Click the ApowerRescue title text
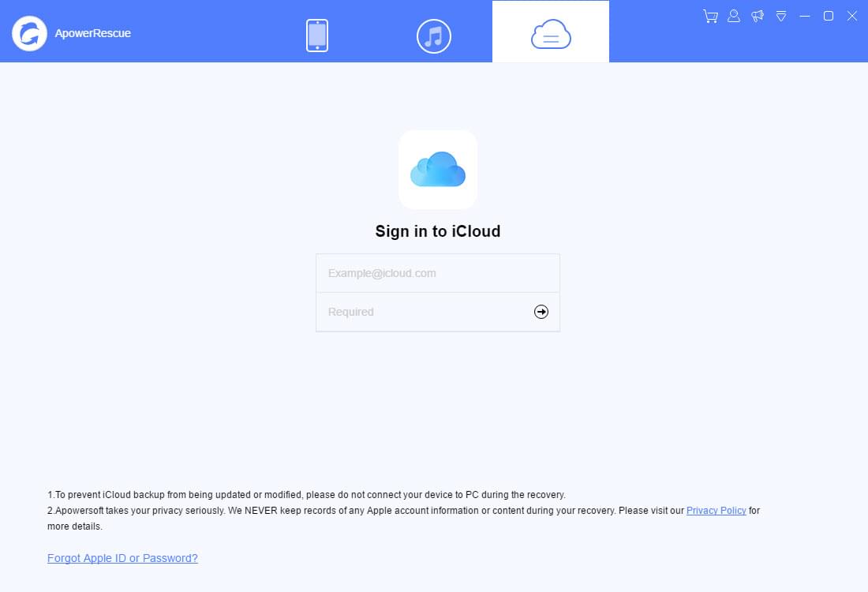 click(x=94, y=33)
